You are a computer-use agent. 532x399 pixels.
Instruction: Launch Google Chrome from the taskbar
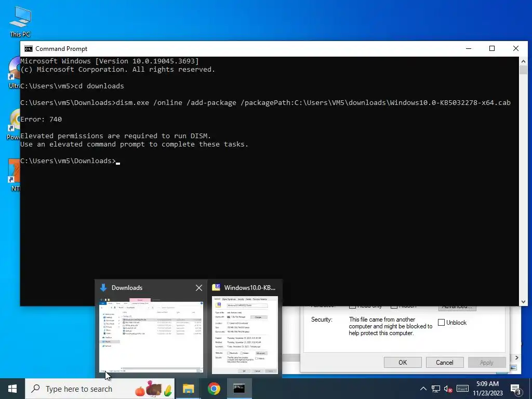click(214, 389)
